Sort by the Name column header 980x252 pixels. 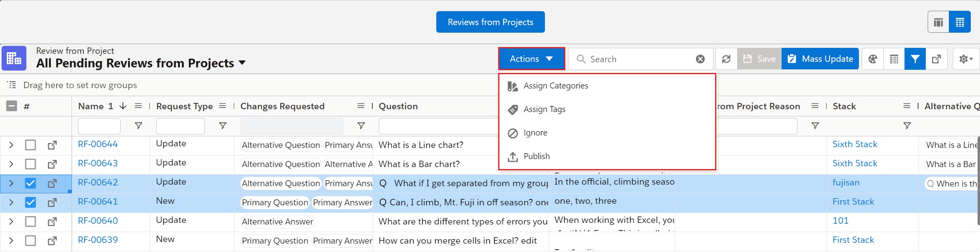coord(91,106)
